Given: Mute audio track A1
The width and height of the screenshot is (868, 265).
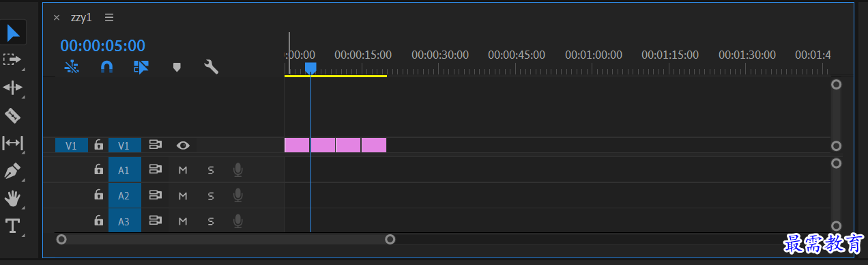Looking at the screenshot, I should (x=183, y=170).
